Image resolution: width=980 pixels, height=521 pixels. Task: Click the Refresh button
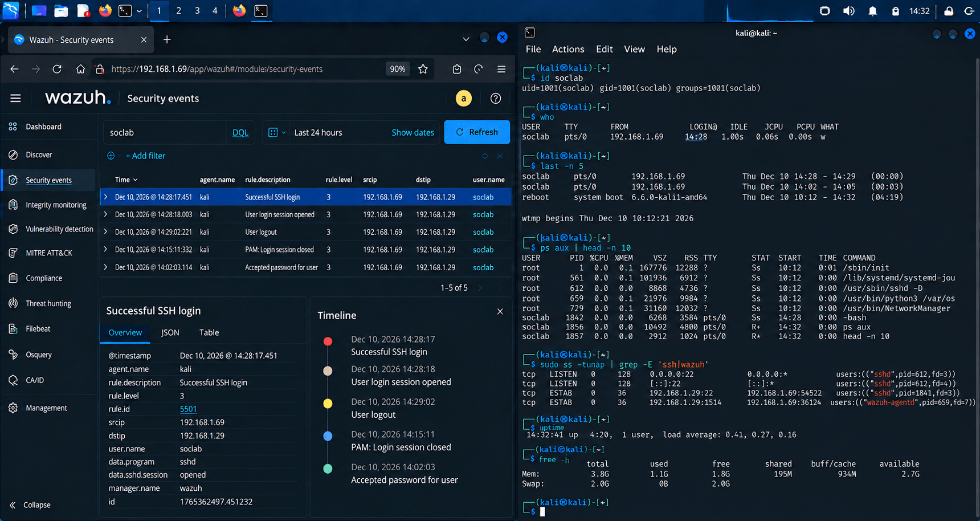[477, 132]
